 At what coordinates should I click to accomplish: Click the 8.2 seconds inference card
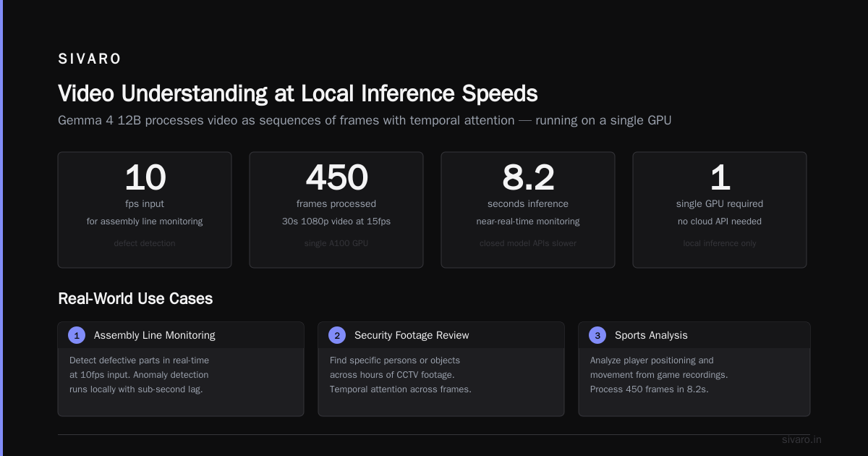[528, 210]
